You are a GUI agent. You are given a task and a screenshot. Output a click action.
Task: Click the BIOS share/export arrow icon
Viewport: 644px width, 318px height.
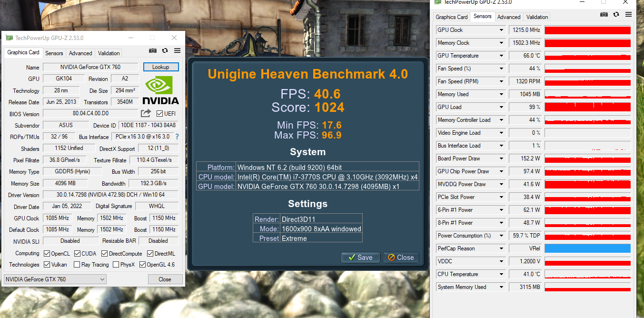146,113
